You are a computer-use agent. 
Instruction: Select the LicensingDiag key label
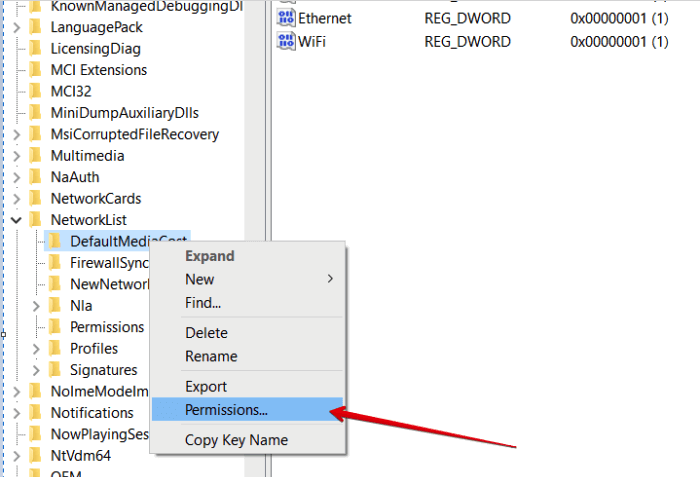(x=96, y=48)
